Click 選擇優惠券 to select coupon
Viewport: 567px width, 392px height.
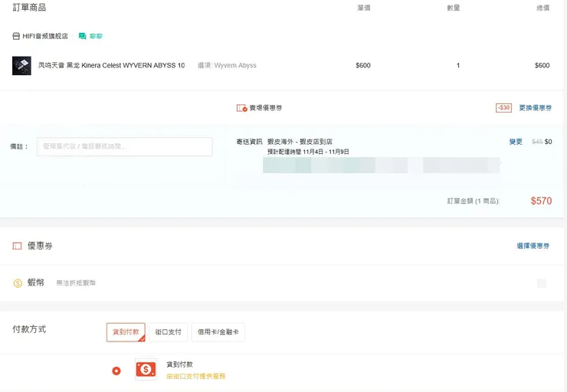tap(533, 246)
